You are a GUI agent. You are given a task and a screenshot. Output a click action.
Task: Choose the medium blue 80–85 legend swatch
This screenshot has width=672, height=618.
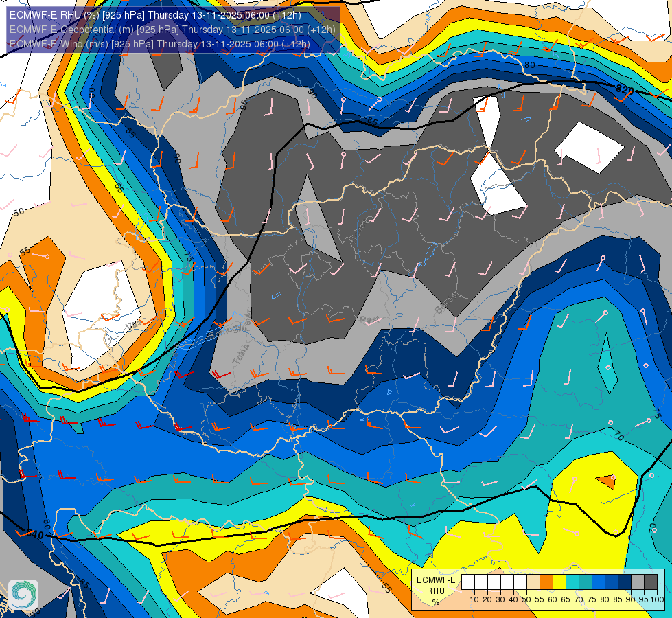point(612,582)
